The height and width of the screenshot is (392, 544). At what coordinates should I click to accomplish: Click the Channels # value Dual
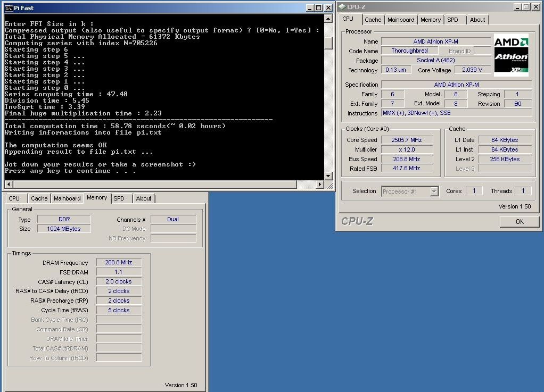tap(173, 219)
